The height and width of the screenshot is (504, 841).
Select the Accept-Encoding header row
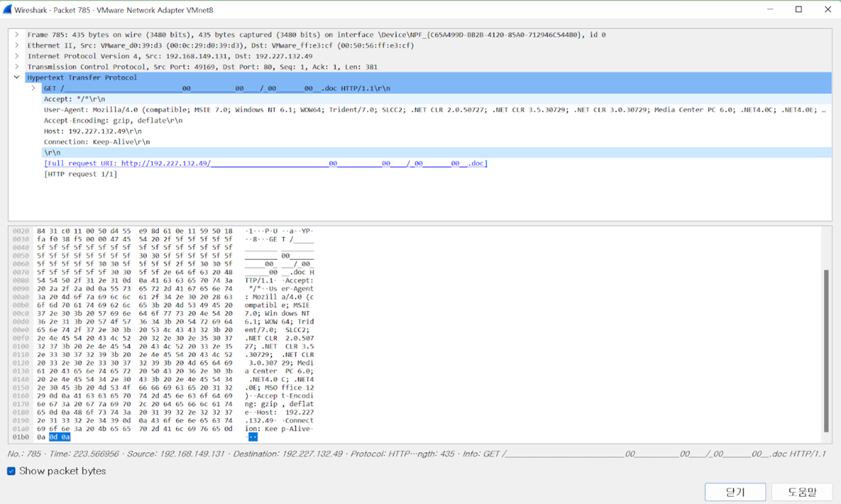pyautogui.click(x=113, y=121)
